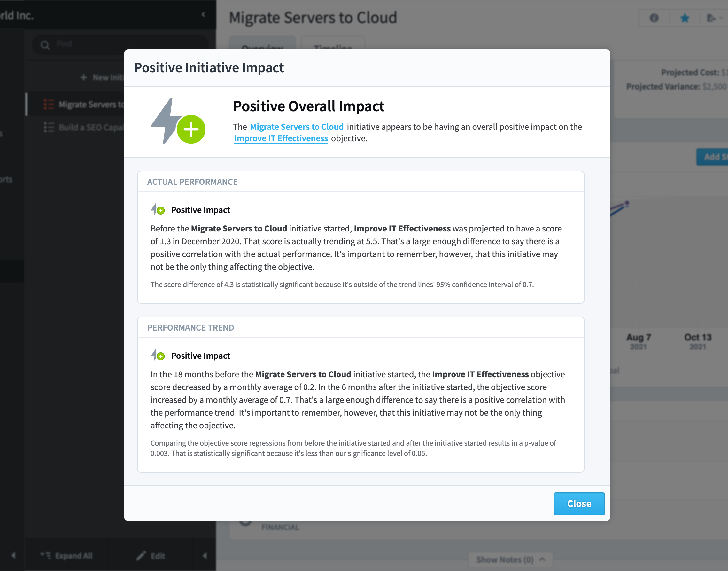
Task: Expand Show Notes (0) panel
Action: (510, 559)
